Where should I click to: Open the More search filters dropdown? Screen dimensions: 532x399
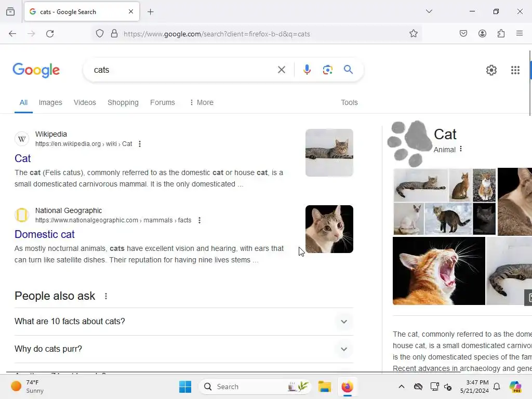tap(201, 102)
